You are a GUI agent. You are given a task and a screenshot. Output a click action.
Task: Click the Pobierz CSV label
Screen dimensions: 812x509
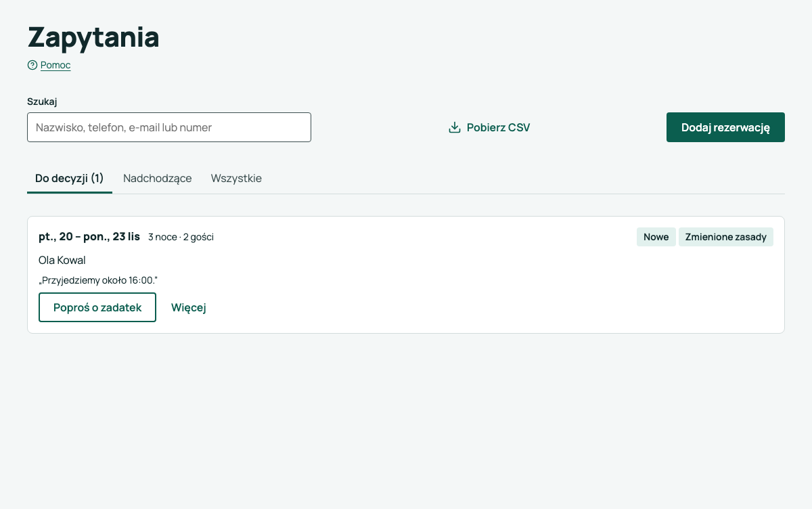pos(499,127)
